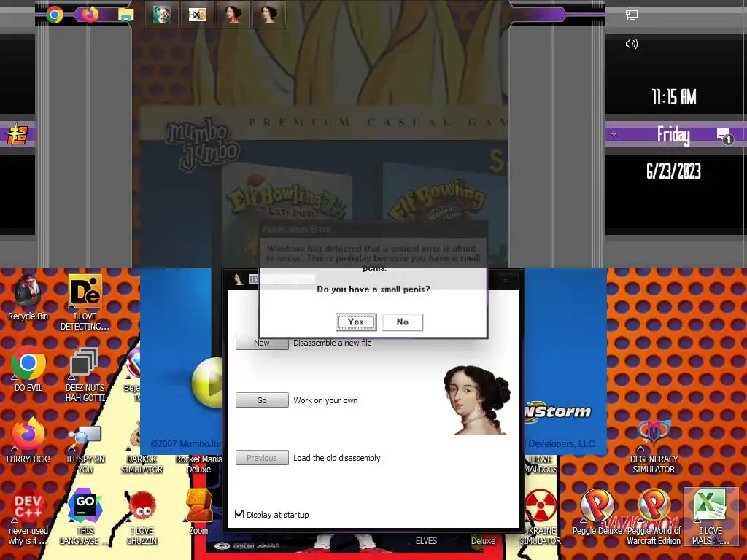This screenshot has width=747, height=560.
Task: Open Firefox from the top taskbar
Action: point(90,15)
